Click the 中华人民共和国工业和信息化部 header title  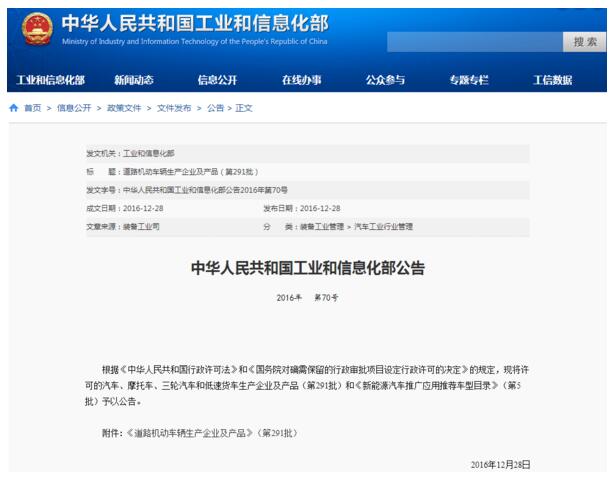tap(195, 23)
